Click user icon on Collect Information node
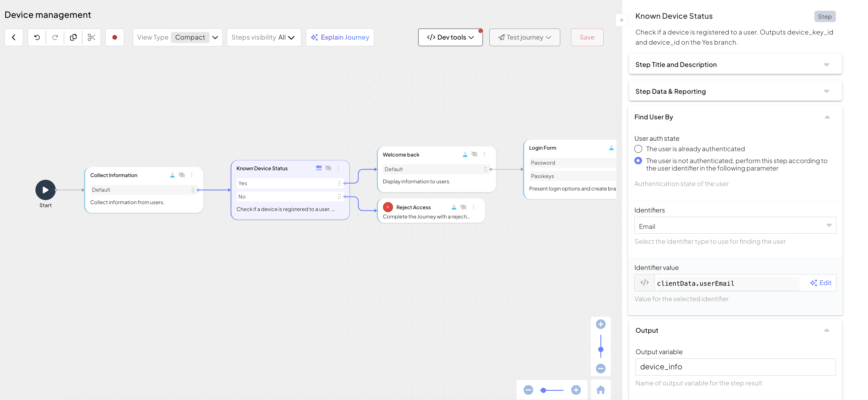Viewport: 868px width, 400px height. point(172,175)
